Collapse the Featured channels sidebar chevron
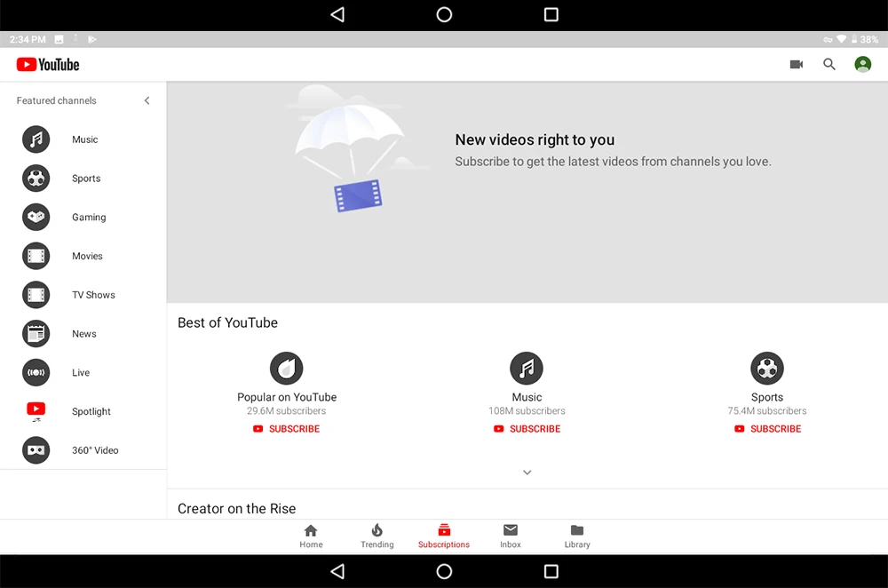The image size is (888, 588). [x=147, y=100]
